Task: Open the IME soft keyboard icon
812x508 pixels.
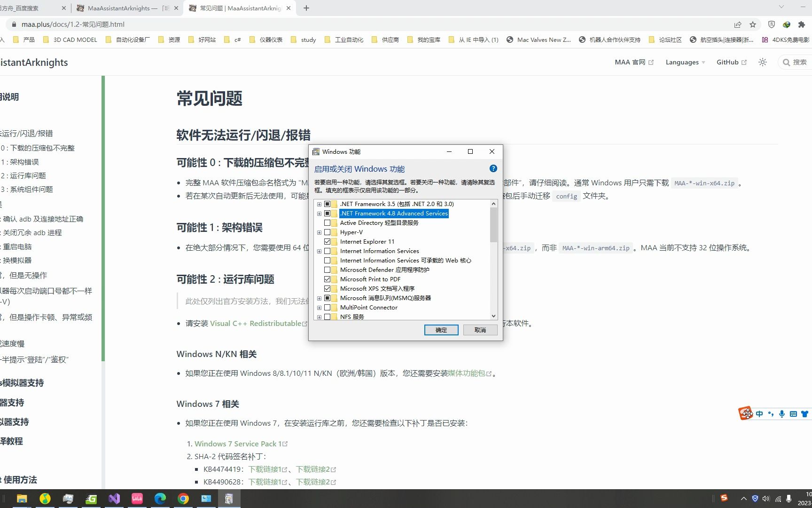Action: pos(793,414)
